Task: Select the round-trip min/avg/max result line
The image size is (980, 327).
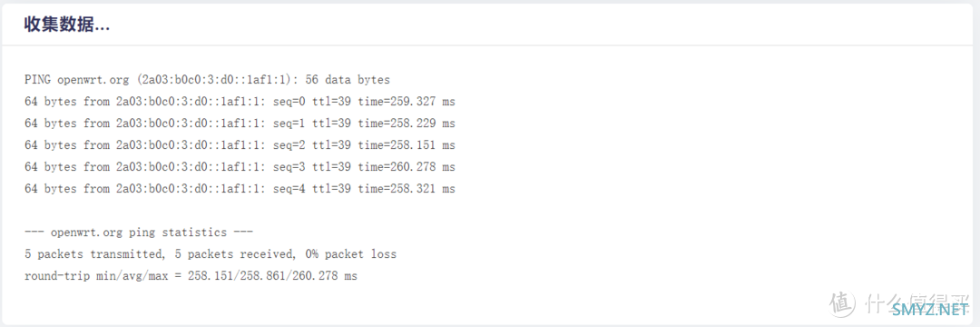Action: [191, 276]
